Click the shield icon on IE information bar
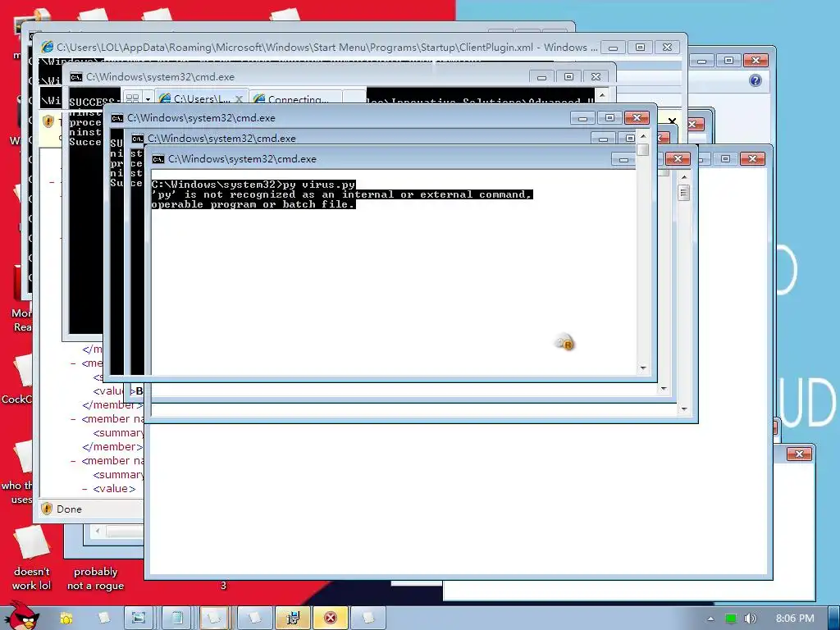The height and width of the screenshot is (630, 840). pos(48,121)
